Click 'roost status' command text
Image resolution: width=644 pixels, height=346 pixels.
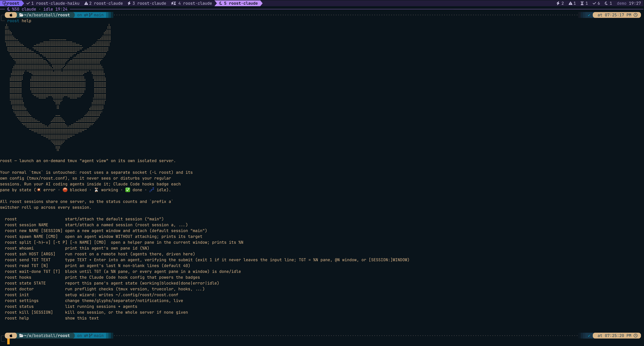19,307
